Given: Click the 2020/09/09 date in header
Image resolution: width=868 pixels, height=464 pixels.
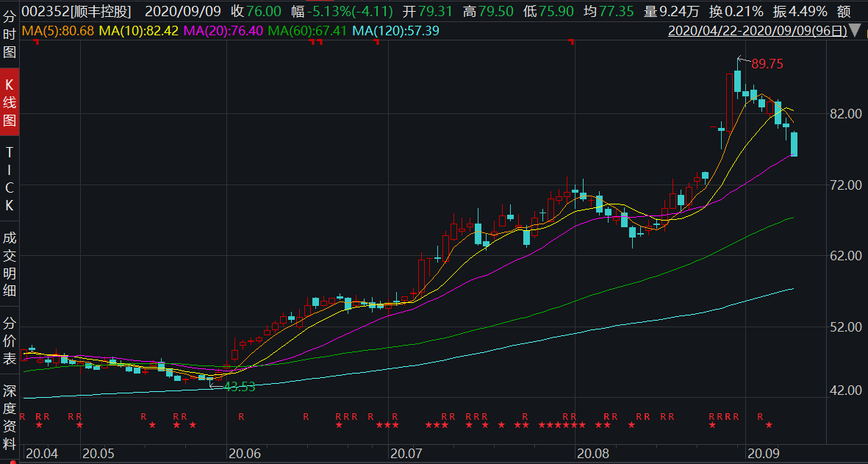Looking at the screenshot, I should click(x=183, y=11).
